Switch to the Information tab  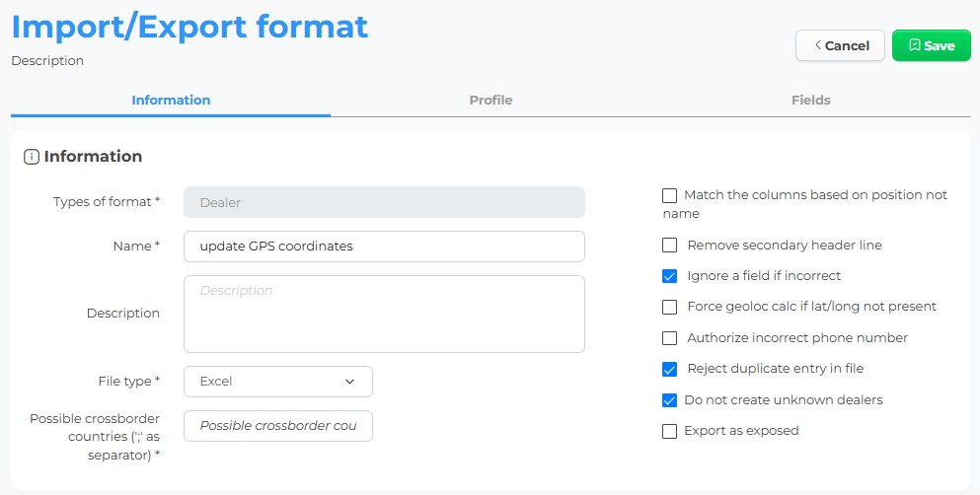coord(171,101)
